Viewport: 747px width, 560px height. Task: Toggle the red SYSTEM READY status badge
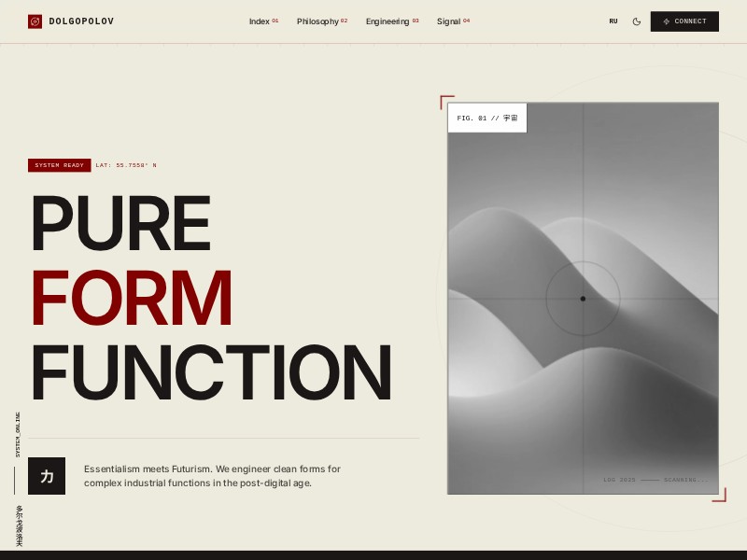click(59, 164)
